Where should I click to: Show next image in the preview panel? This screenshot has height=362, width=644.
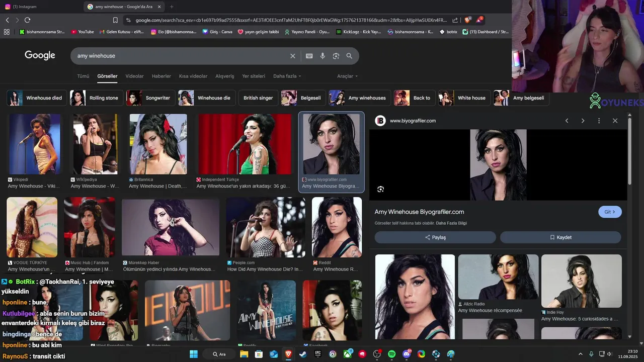pos(583,121)
